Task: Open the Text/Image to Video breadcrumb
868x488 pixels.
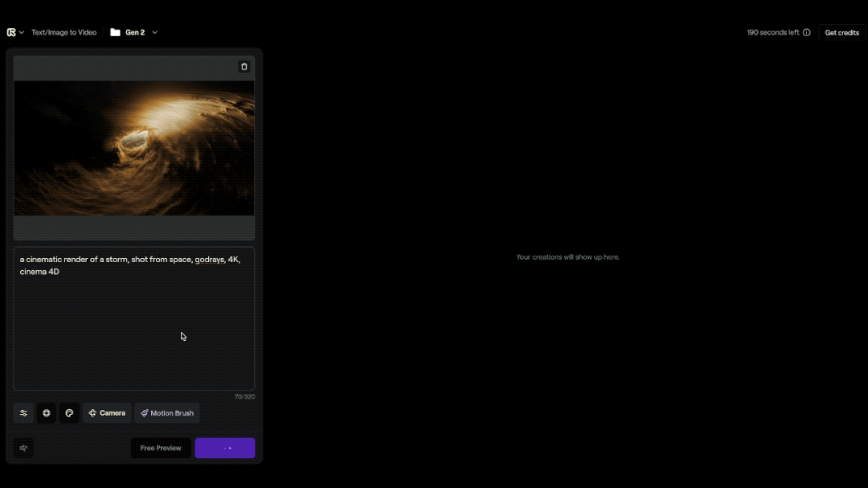Action: (x=63, y=32)
